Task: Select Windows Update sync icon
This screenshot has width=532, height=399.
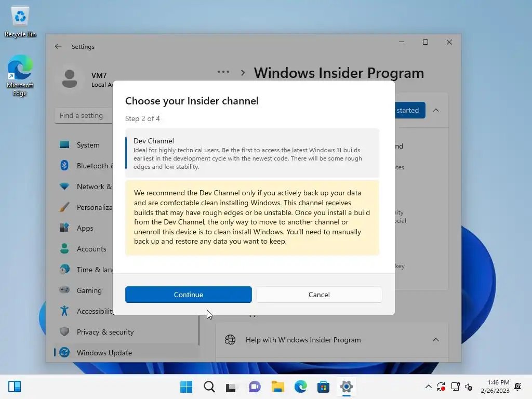Action: 64,353
